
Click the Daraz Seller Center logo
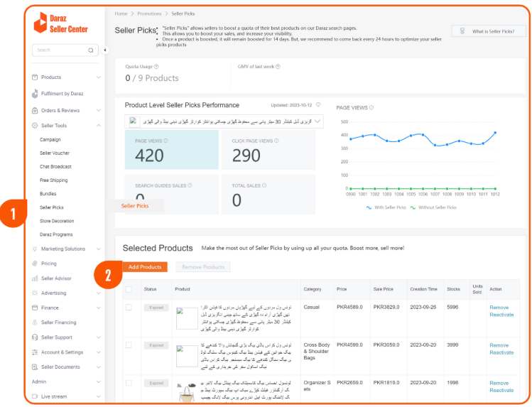point(60,23)
